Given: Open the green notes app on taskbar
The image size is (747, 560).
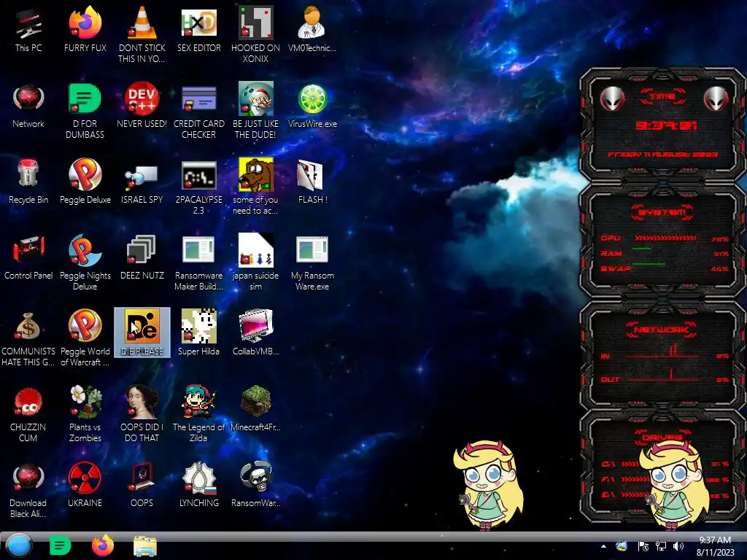Looking at the screenshot, I should [60, 545].
